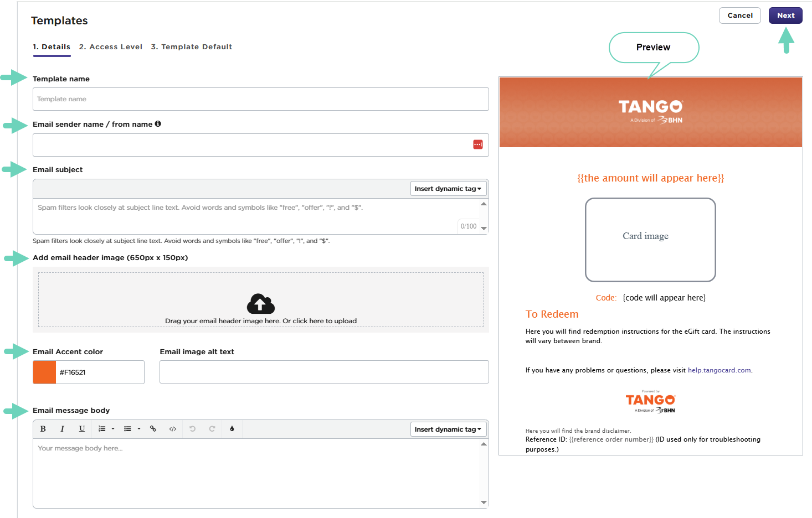
Task: Focus the Email sender name input field
Action: [x=261, y=145]
